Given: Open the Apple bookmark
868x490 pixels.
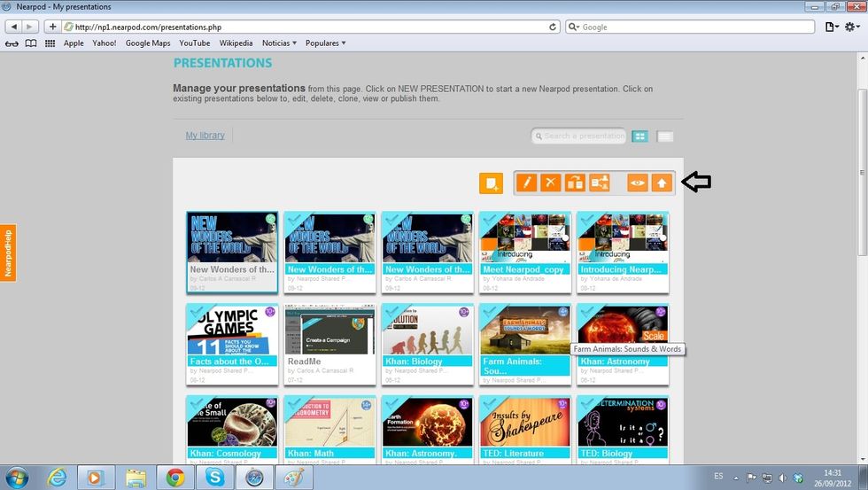Looking at the screenshot, I should (74, 43).
